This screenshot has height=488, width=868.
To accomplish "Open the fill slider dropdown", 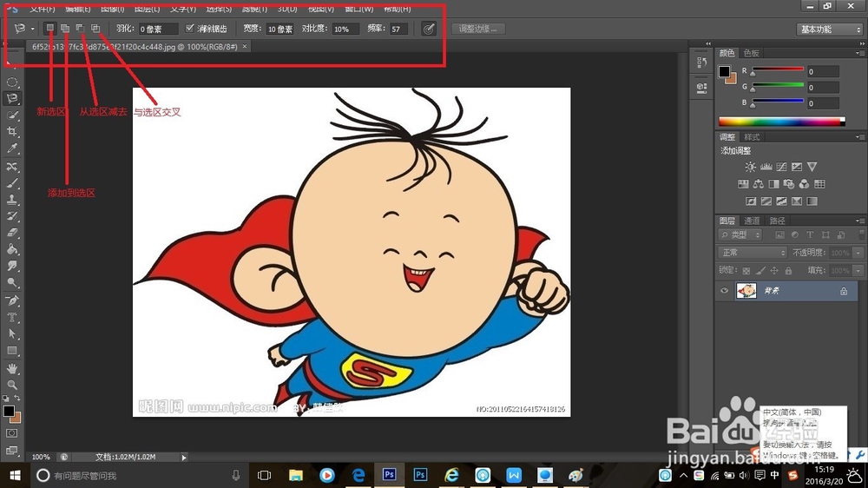I will pyautogui.click(x=858, y=270).
